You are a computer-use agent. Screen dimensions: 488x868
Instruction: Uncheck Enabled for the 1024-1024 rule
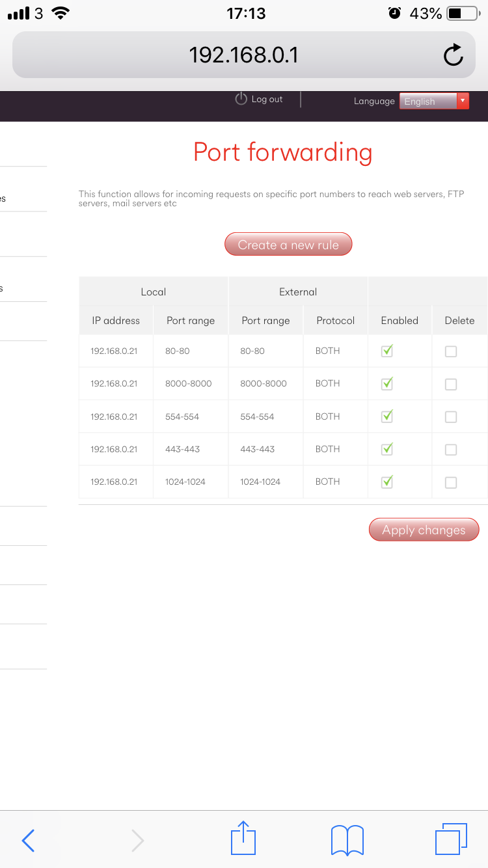coord(387,482)
